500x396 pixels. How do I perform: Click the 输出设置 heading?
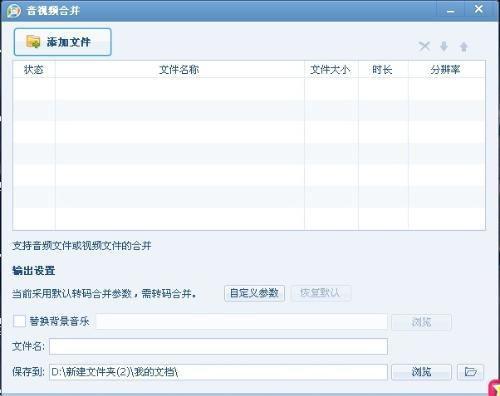pyautogui.click(x=34, y=271)
